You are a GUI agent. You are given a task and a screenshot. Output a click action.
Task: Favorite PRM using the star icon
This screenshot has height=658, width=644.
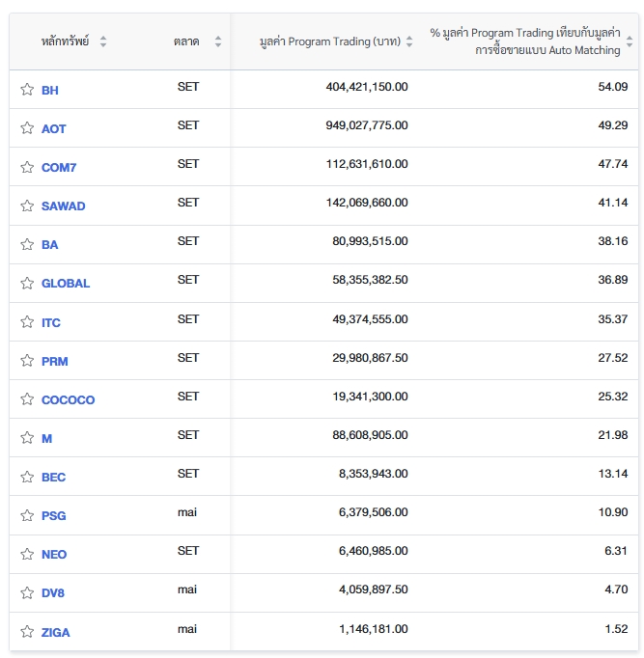(x=27, y=361)
